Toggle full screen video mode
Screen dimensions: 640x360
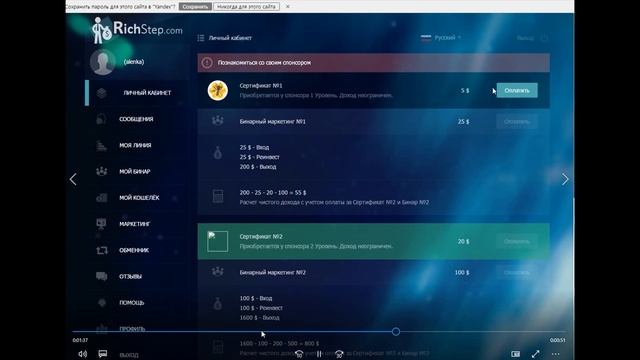(536, 354)
